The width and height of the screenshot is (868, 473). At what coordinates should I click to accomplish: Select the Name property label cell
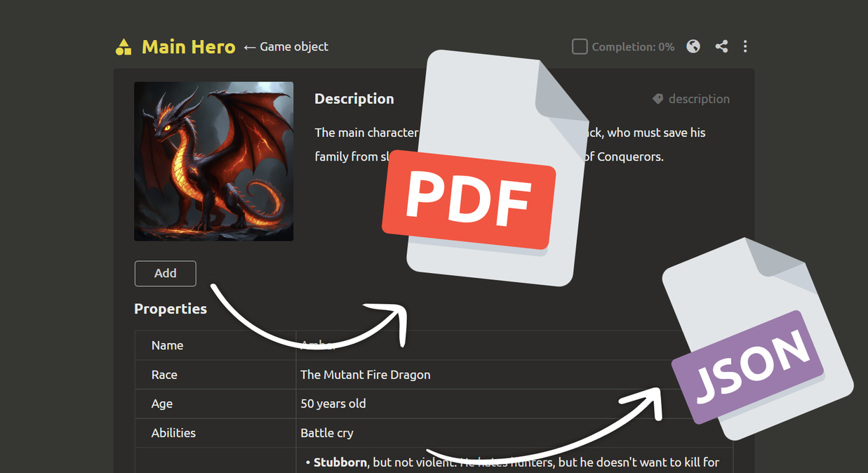[x=215, y=345]
